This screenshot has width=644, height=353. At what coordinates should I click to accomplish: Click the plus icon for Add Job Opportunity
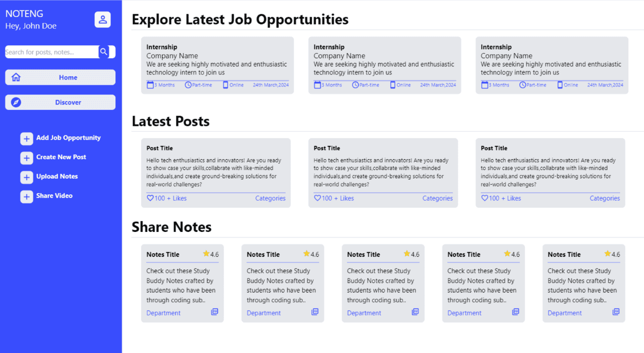pos(26,139)
